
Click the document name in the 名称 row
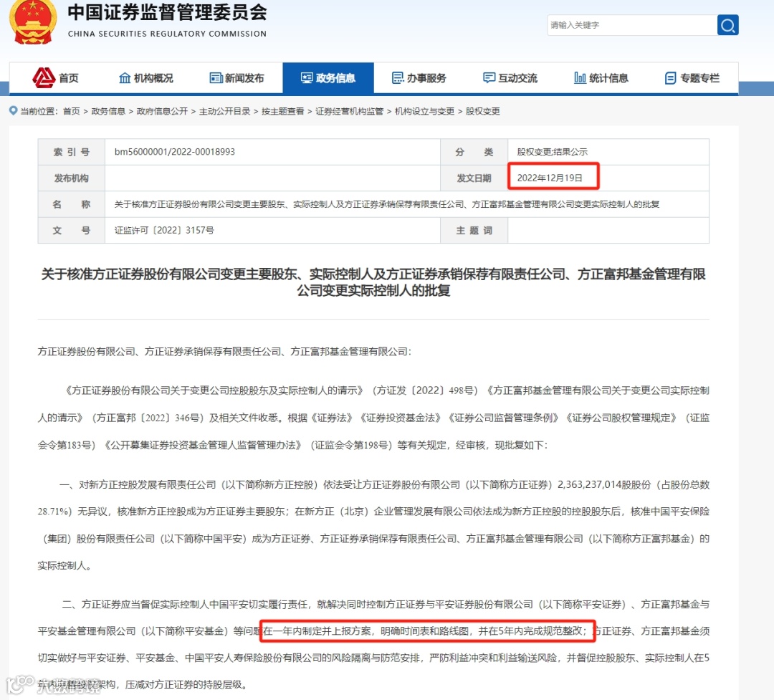click(x=387, y=204)
